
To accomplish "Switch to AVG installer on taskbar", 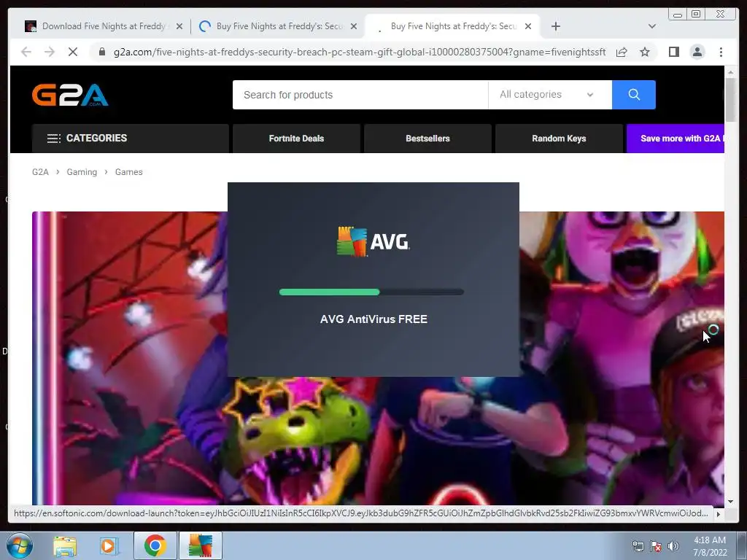I will pyautogui.click(x=200, y=545).
